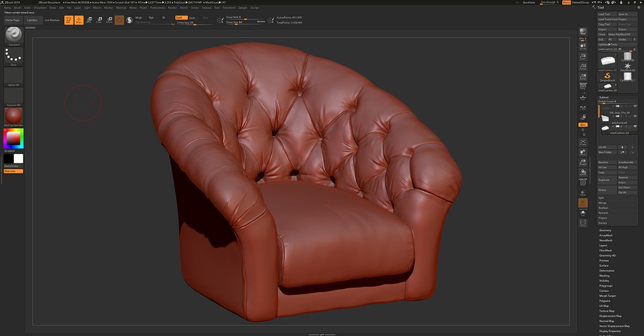Open the Preferences menu

(158, 8)
